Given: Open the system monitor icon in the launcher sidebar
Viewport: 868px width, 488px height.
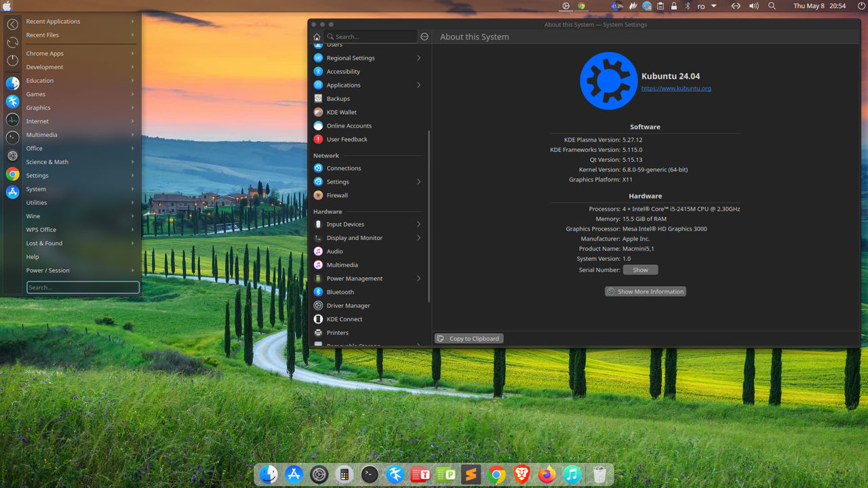Looking at the screenshot, I should 12,119.
